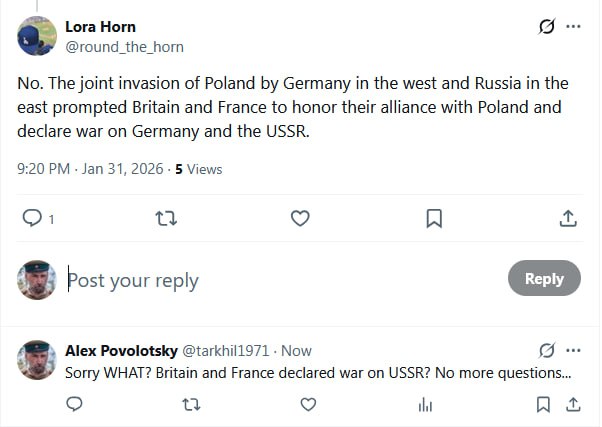This screenshot has width=602, height=427.
Task: View the 5 Views post analytics
Action: (198, 169)
